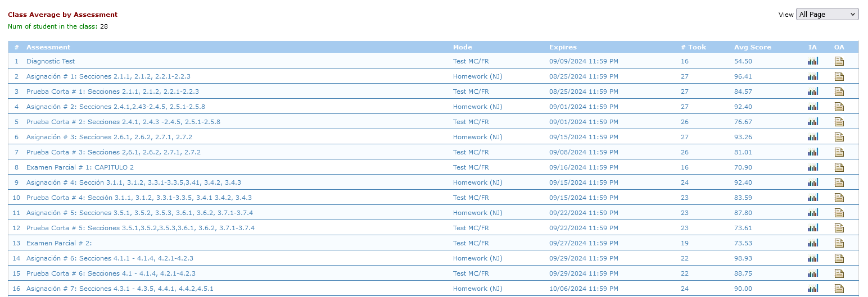This screenshot has width=868, height=297.
Task: Open IA chart icon for Asignación # 3
Action: pyautogui.click(x=813, y=137)
